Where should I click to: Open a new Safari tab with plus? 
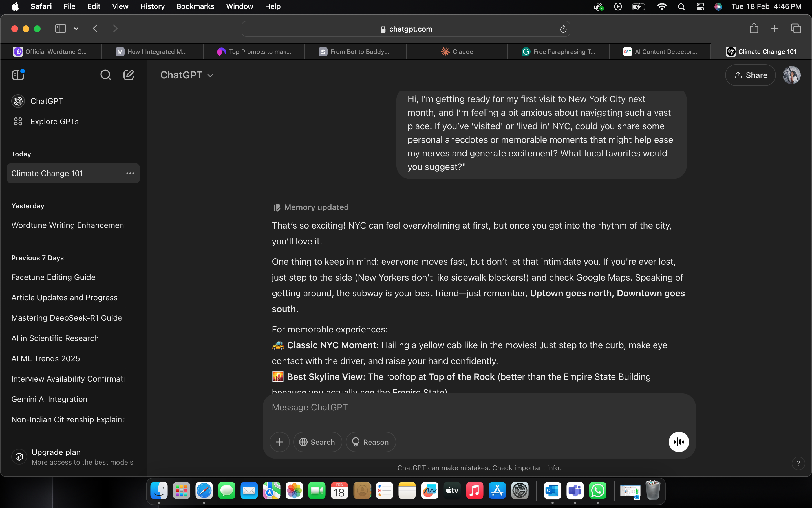[x=775, y=29]
